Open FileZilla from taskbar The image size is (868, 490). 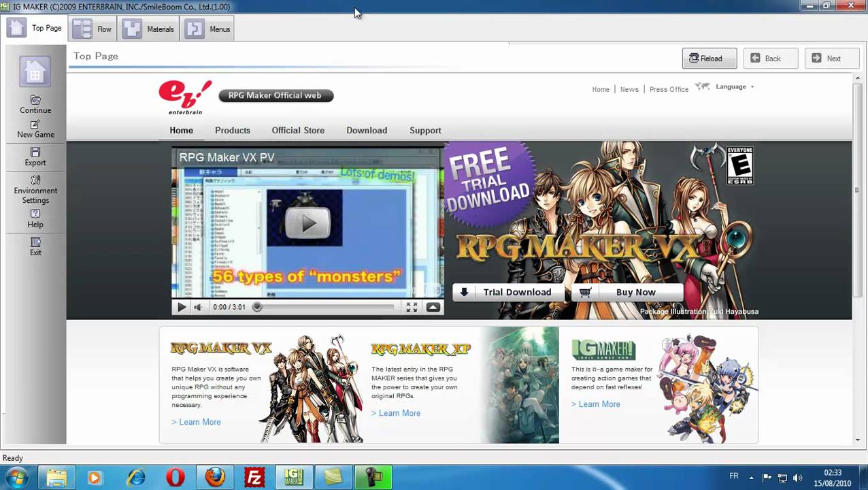click(x=254, y=478)
